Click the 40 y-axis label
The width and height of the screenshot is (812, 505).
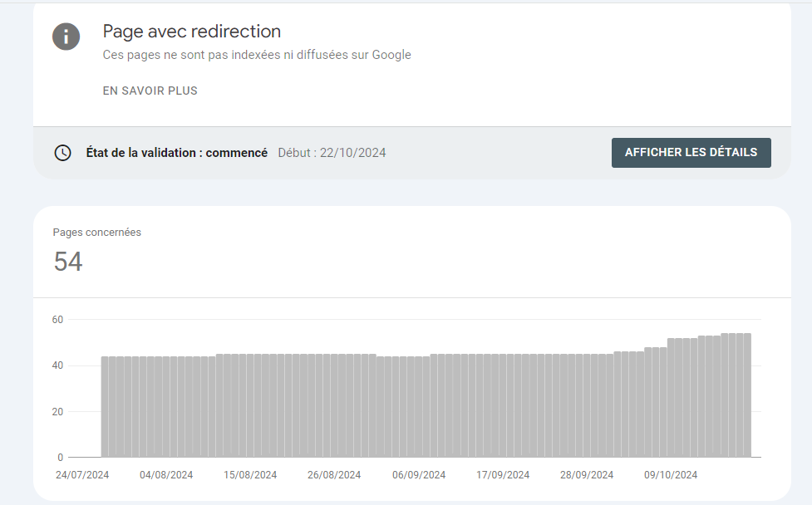point(57,365)
